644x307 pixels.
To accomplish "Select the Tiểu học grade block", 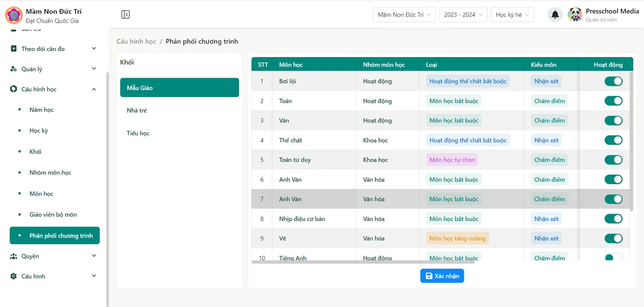I will coord(179,133).
